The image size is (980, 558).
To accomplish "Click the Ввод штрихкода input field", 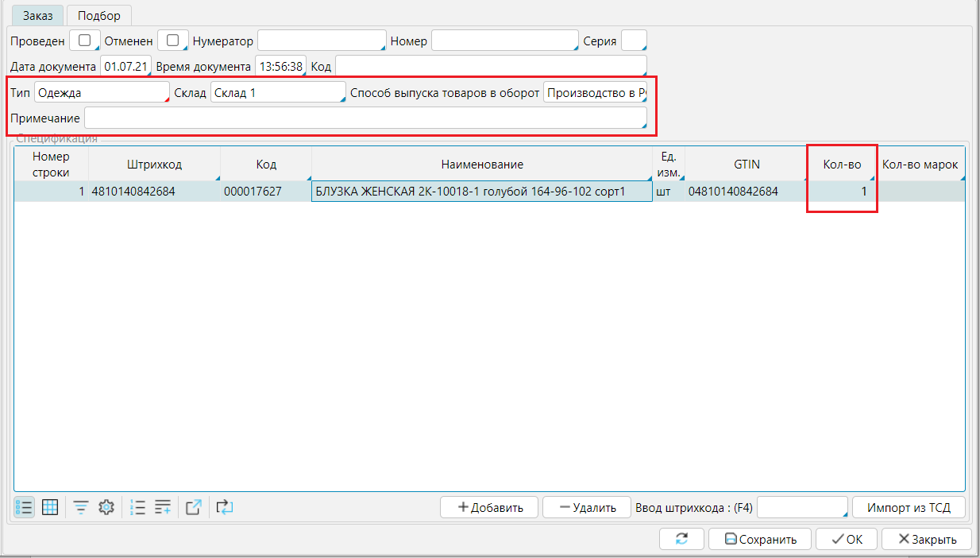I will [x=802, y=508].
